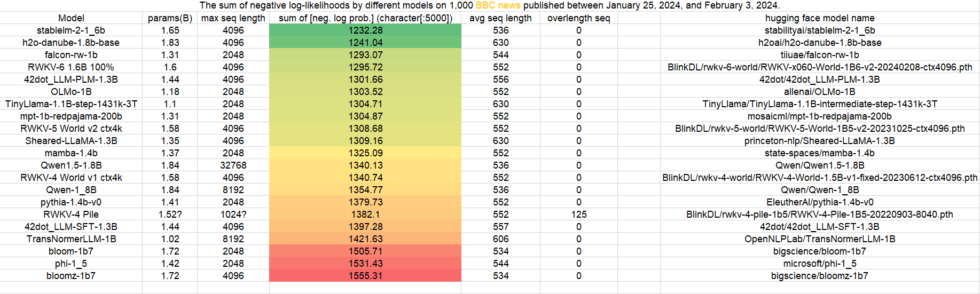Click the "max seq length" header cell
Image resolution: width=980 pixels, height=294 pixels.
[x=233, y=18]
